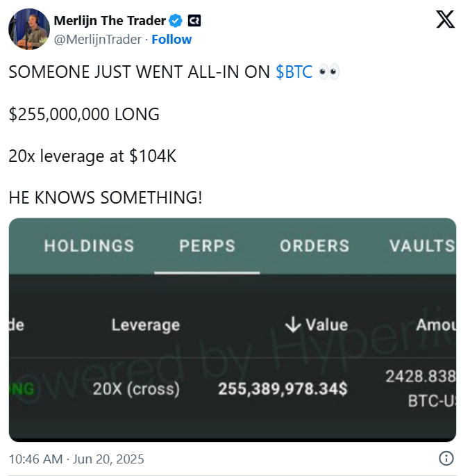Click the 10:46 AM Jun 20, 2025 timestamp
Image resolution: width=461 pixels, height=476 pixels.
tap(76, 459)
